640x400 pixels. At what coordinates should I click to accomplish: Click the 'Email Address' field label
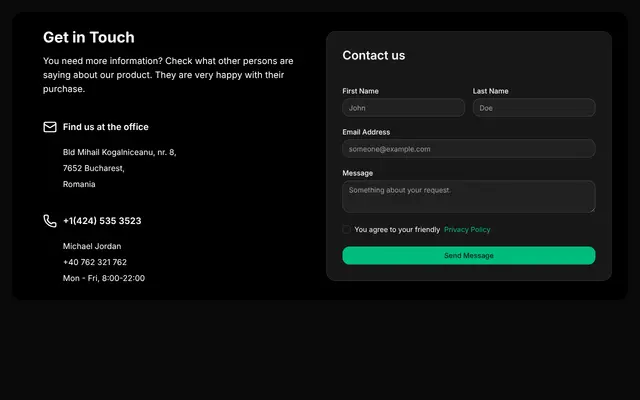[x=366, y=132]
